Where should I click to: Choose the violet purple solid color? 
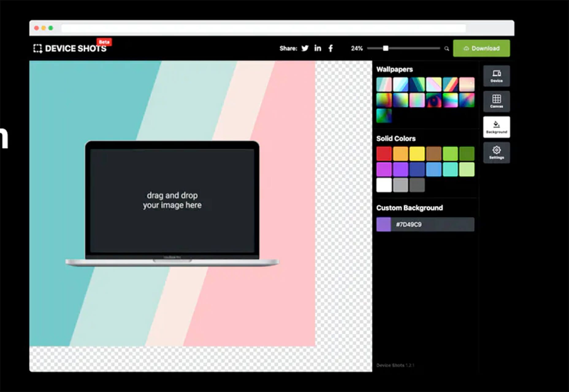coord(400,169)
